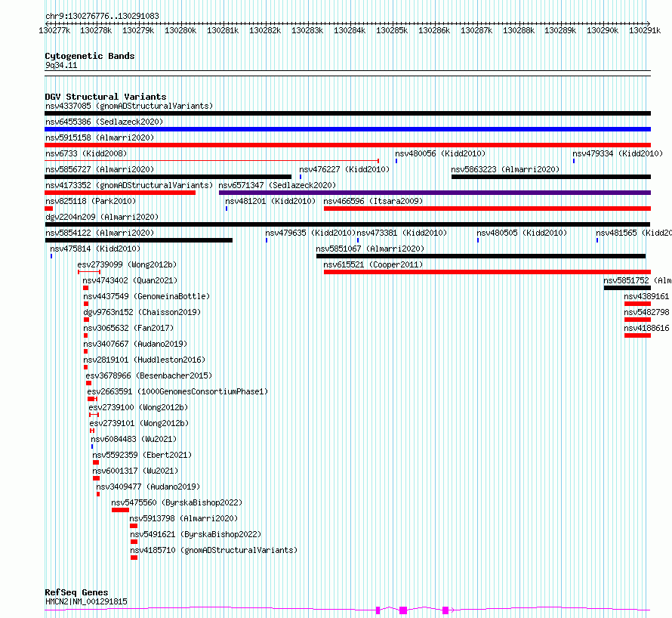The width and height of the screenshot is (672, 618).
Task: Select nsv5482798 variant label
Action: coord(646,312)
